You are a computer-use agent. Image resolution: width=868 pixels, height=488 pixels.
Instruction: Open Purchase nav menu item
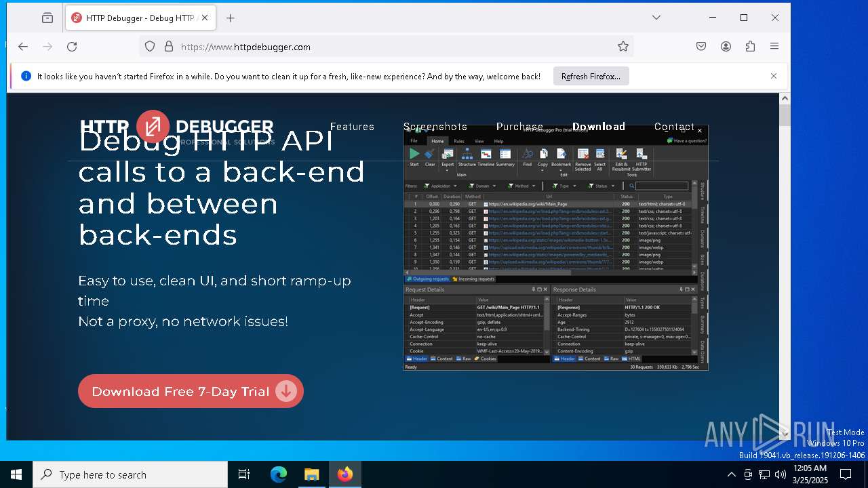(519, 127)
